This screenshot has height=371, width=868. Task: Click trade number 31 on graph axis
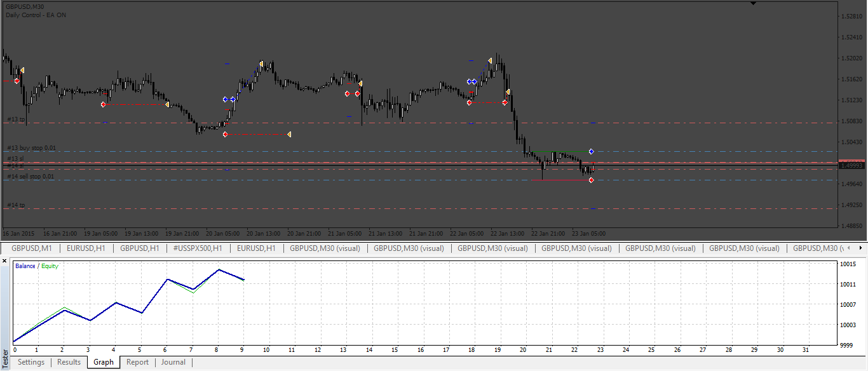pyautogui.click(x=806, y=350)
